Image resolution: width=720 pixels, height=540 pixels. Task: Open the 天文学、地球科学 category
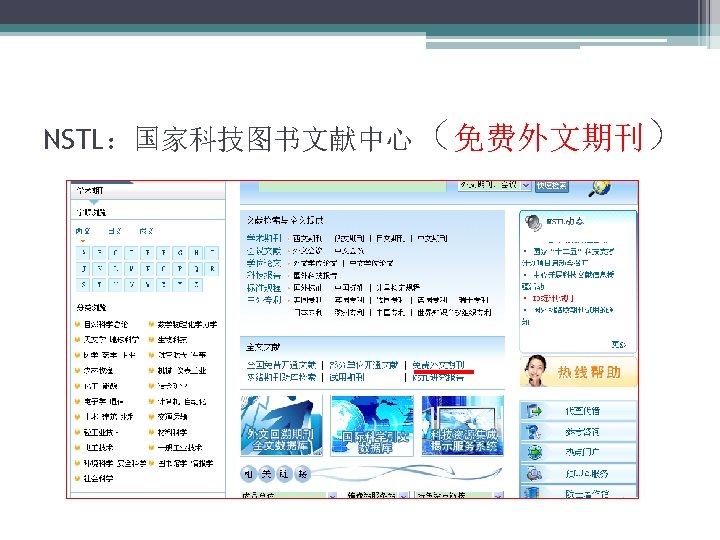[x=111, y=339]
